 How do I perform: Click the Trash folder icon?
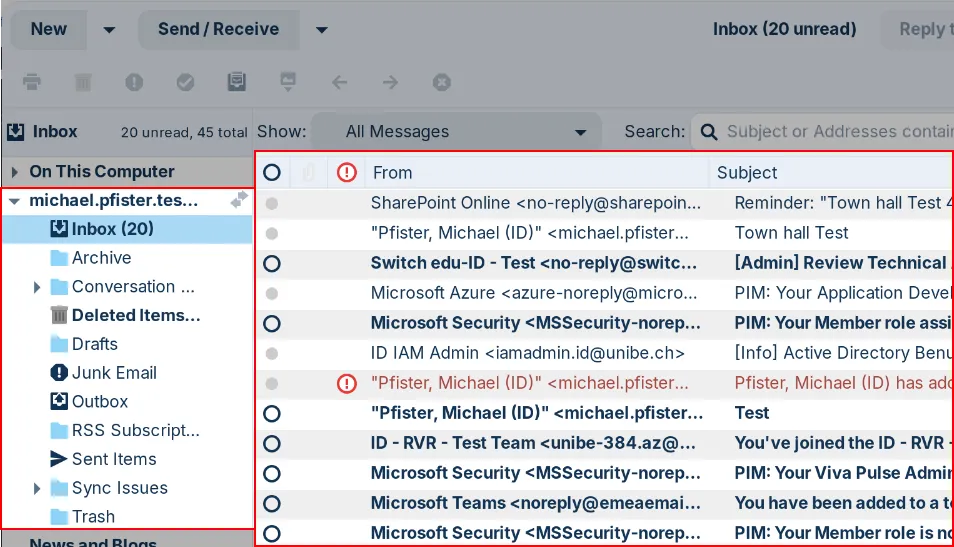pos(59,517)
